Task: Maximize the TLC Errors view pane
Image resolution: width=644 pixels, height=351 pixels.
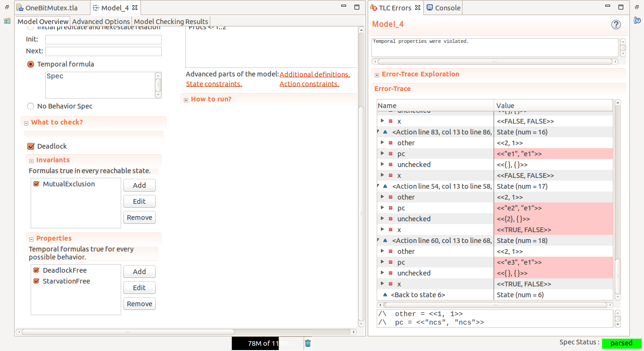Action: (x=621, y=7)
